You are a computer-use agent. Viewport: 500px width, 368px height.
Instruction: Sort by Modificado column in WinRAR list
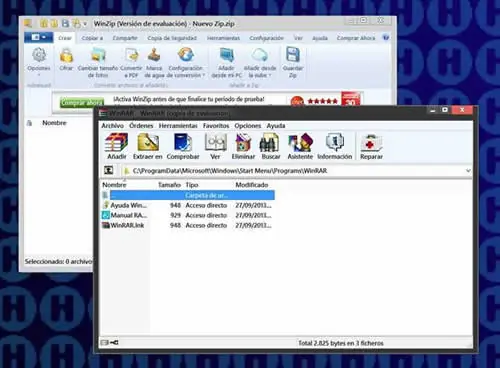point(252,185)
